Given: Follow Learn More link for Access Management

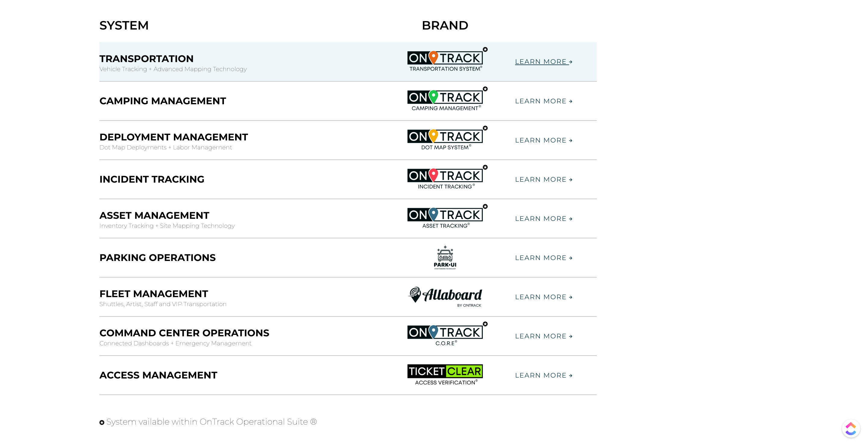Looking at the screenshot, I should (x=543, y=375).
